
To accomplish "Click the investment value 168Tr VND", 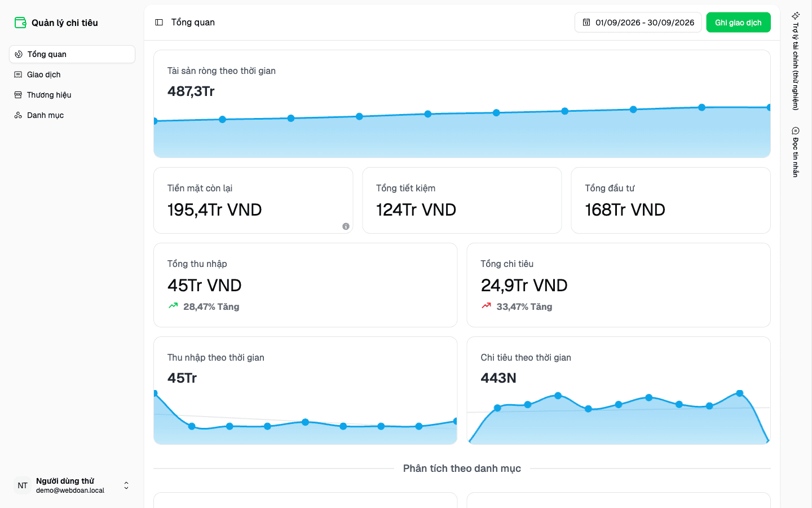I will [625, 210].
